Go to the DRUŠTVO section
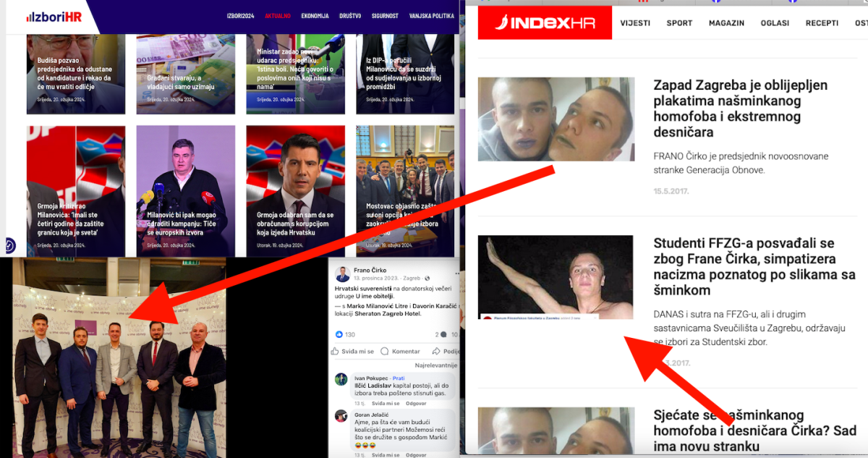The height and width of the screenshot is (458, 868). 350,16
